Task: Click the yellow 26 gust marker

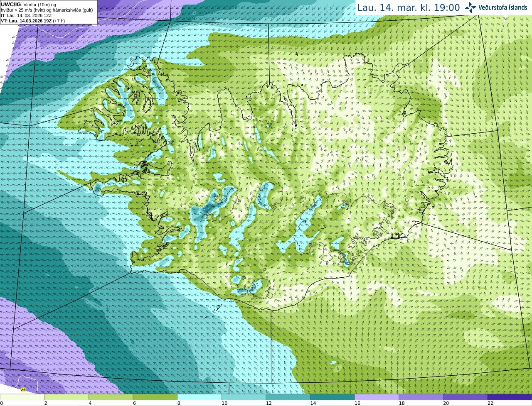Action: click(x=23, y=390)
